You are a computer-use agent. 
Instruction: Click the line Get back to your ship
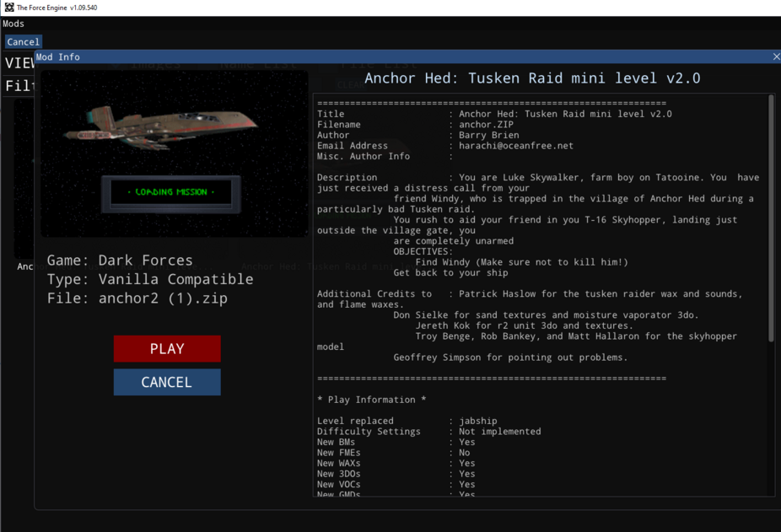pos(450,272)
